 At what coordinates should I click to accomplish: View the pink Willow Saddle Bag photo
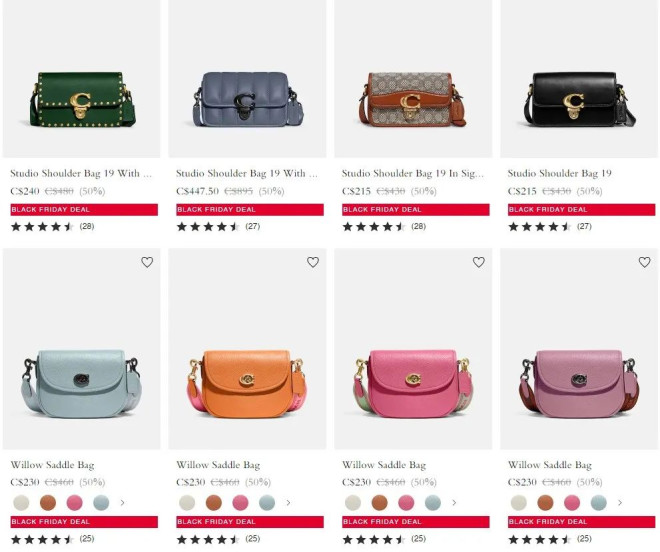click(413, 349)
